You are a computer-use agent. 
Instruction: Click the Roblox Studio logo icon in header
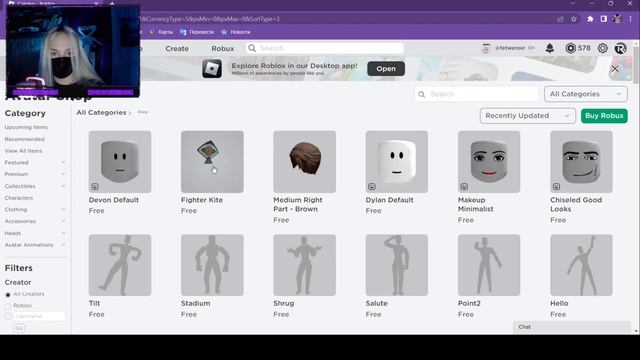point(620,48)
